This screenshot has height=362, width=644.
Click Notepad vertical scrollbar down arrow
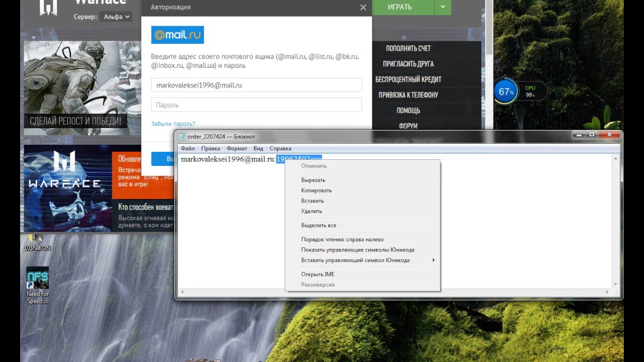pyautogui.click(x=615, y=285)
